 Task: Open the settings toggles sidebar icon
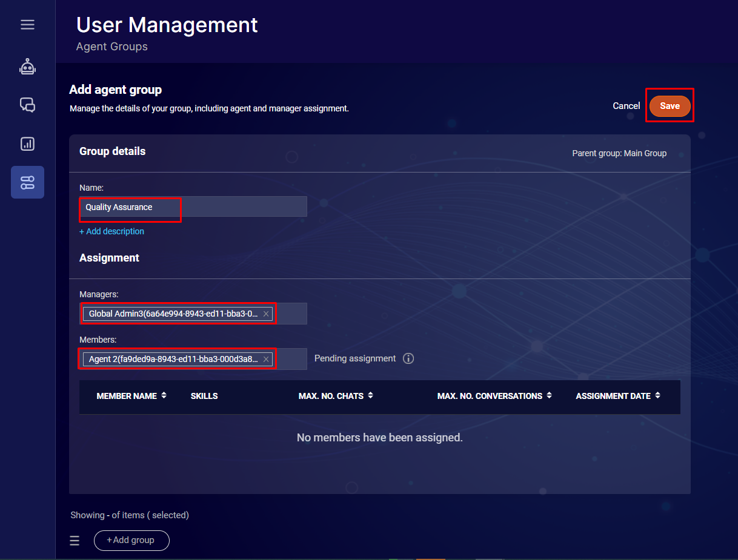click(x=27, y=182)
